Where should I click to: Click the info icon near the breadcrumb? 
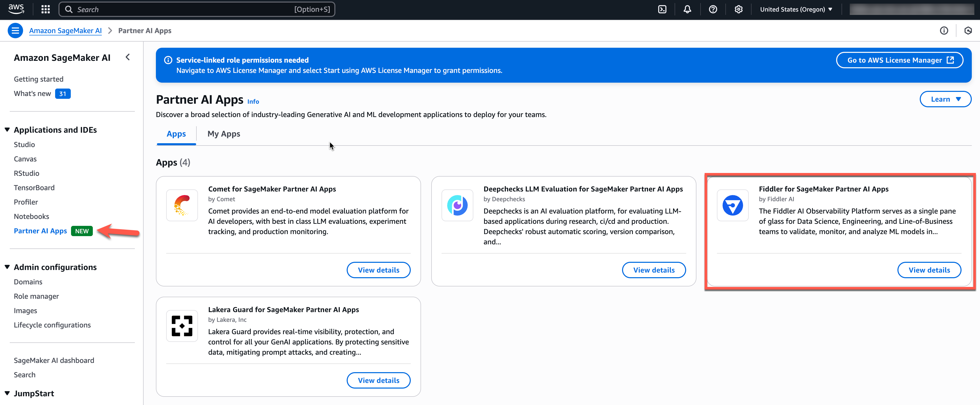(x=944, y=31)
